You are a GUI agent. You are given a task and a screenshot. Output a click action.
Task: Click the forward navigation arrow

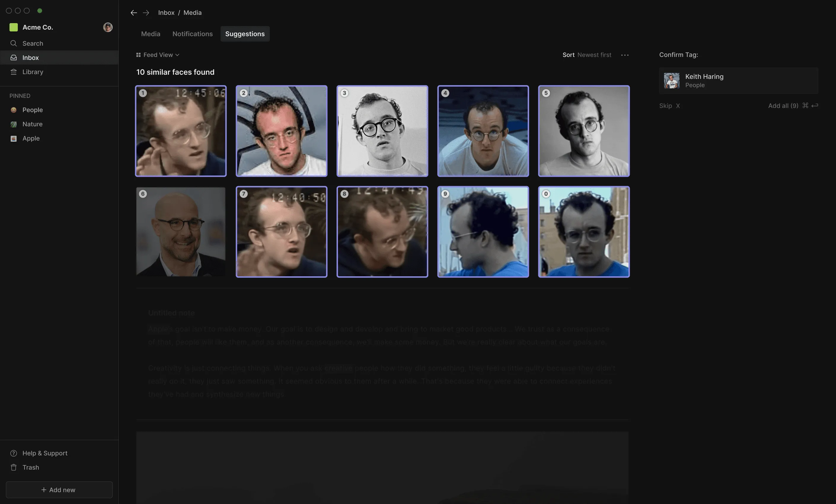146,12
